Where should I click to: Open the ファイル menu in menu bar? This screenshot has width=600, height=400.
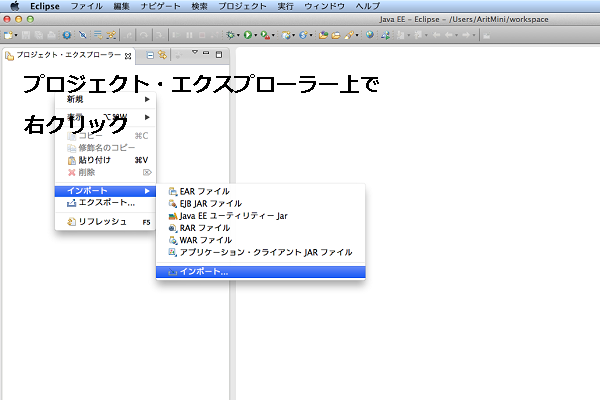86,6
